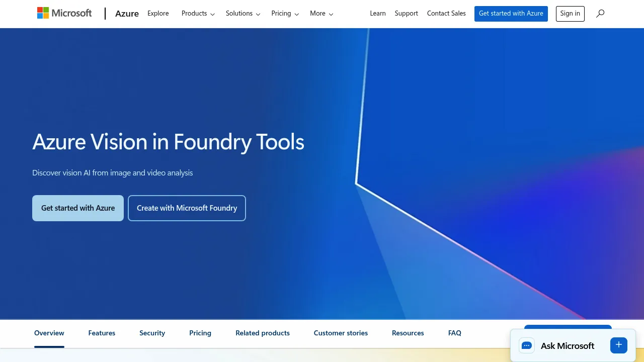
Task: Open the Support link
Action: (x=407, y=14)
